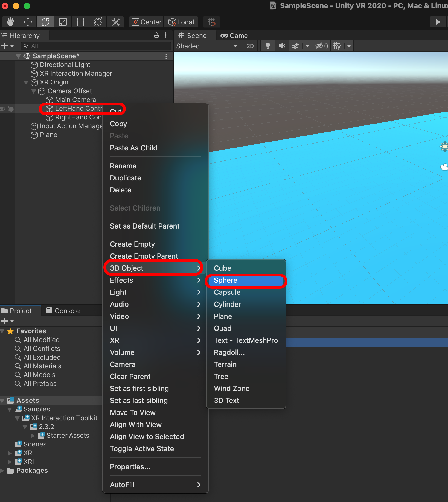Choose Rename in context menu

[x=155, y=166]
